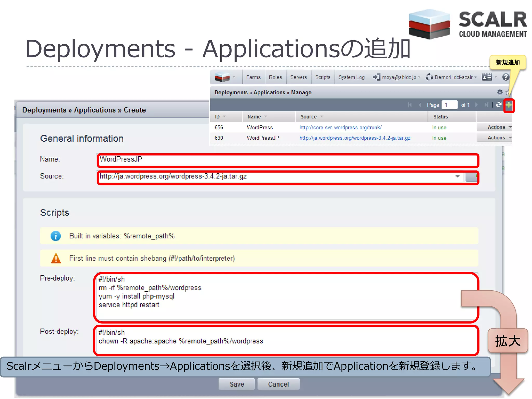Open the Roles menu

click(275, 77)
